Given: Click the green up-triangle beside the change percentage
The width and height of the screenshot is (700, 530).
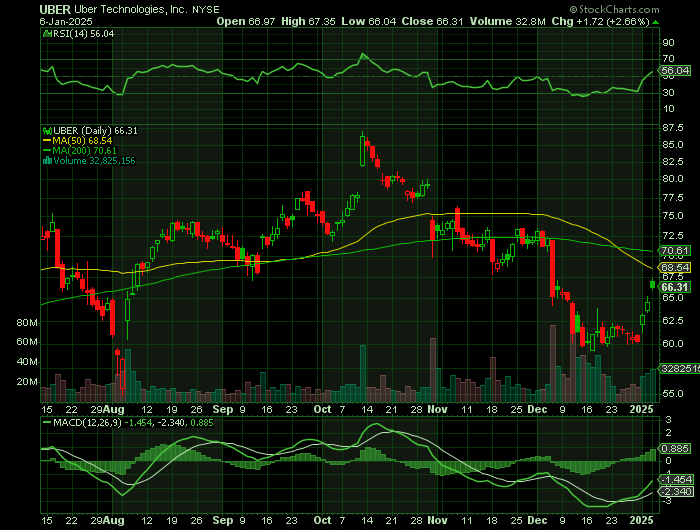Looking at the screenshot, I should click(x=655, y=22).
